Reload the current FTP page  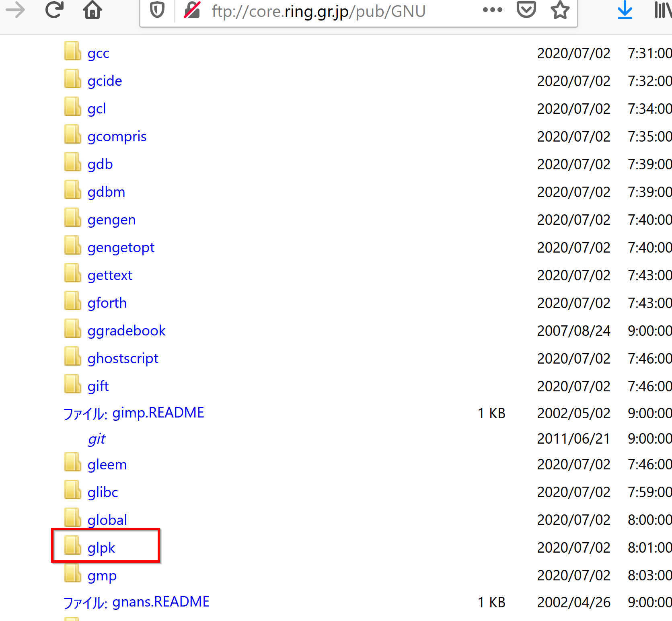tap(54, 10)
